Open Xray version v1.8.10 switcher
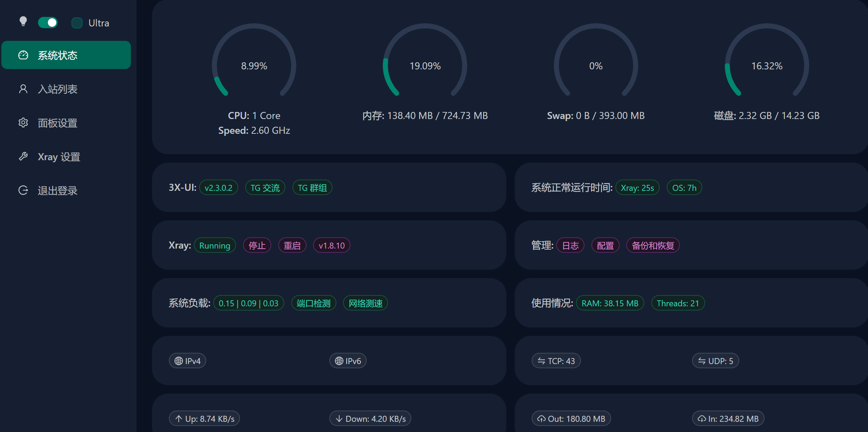 [331, 245]
